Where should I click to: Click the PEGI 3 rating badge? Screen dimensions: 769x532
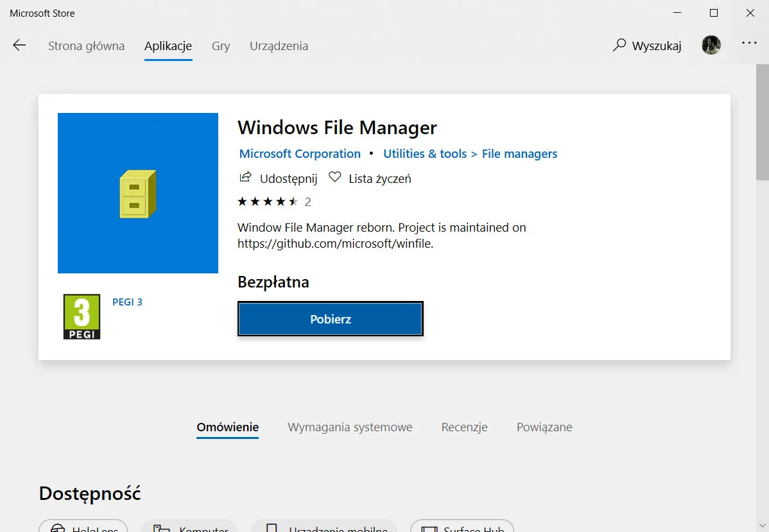coord(82,316)
